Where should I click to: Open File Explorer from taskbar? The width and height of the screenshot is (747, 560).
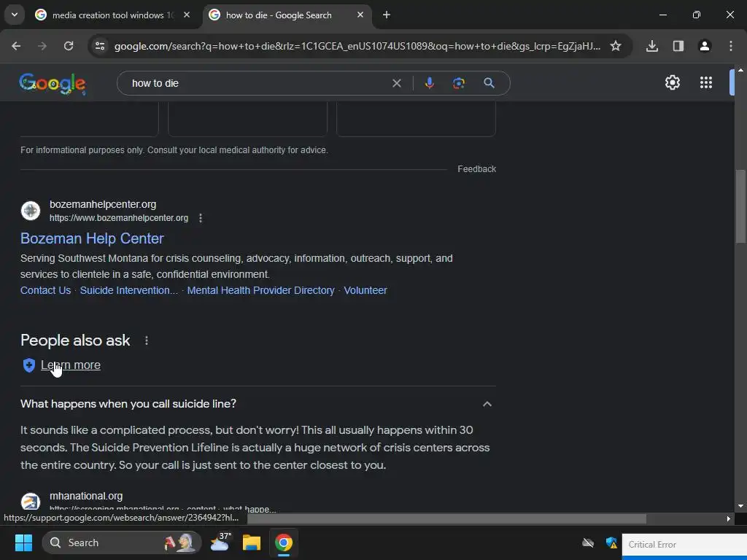pos(252,542)
